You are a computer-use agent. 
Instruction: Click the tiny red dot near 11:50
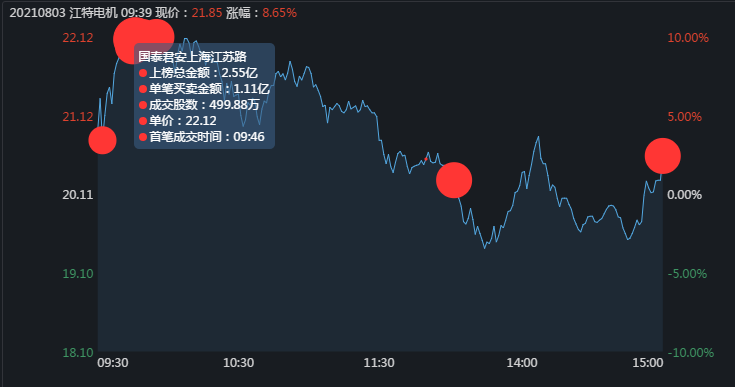[x=426, y=159]
